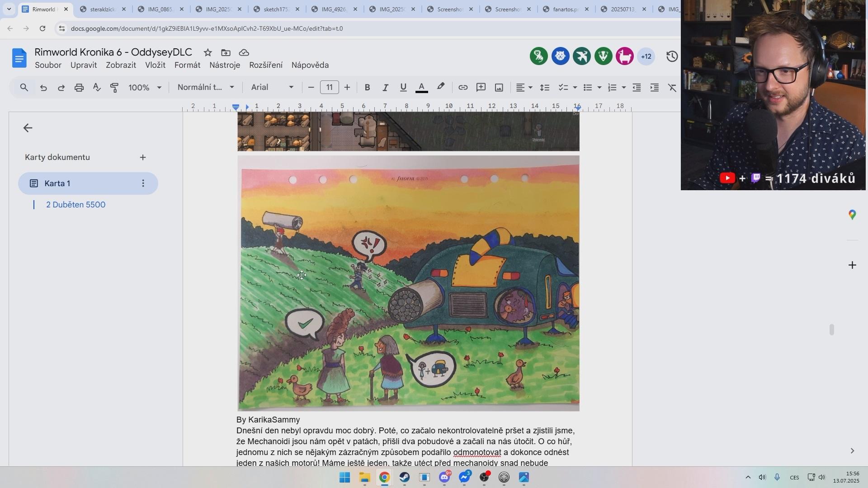
Task: Open the Upravit menu
Action: click(84, 65)
